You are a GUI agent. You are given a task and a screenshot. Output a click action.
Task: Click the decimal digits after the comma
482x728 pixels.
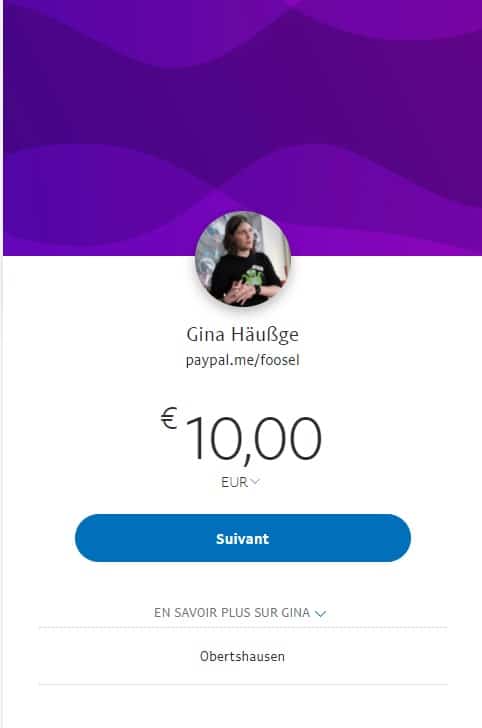(x=287, y=438)
